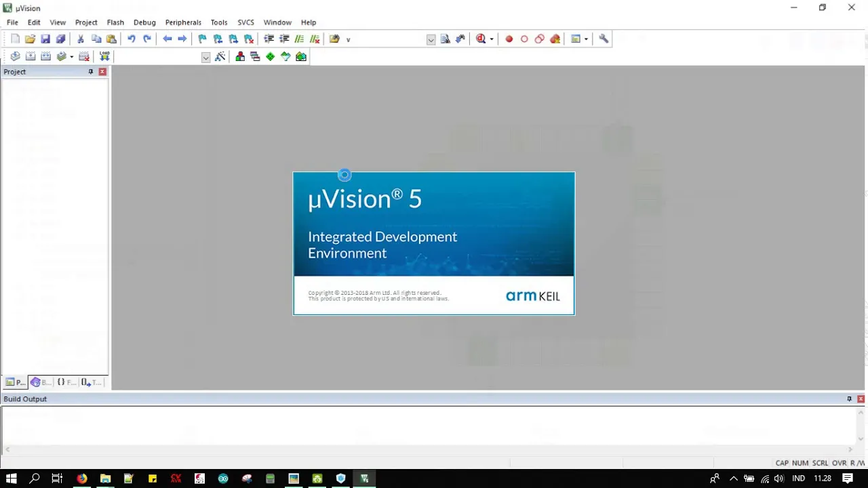Copy with the Copy toolbar icon

[x=96, y=39]
